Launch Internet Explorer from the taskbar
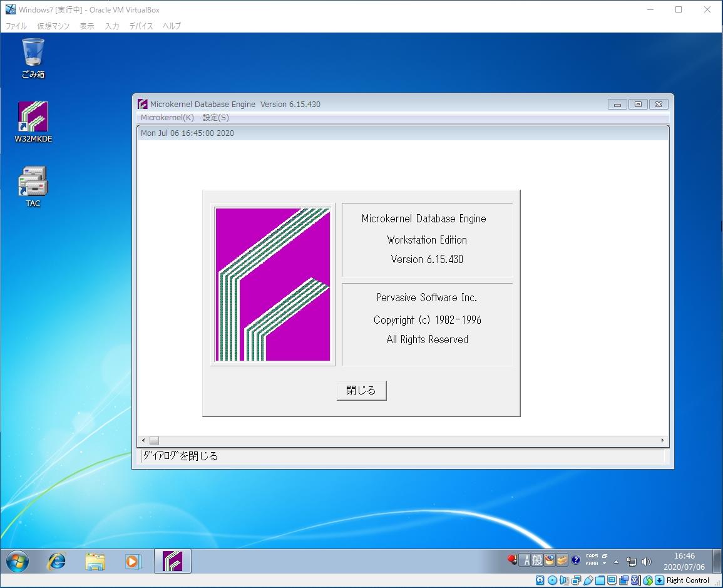Image resolution: width=723 pixels, height=588 pixels. point(57,561)
